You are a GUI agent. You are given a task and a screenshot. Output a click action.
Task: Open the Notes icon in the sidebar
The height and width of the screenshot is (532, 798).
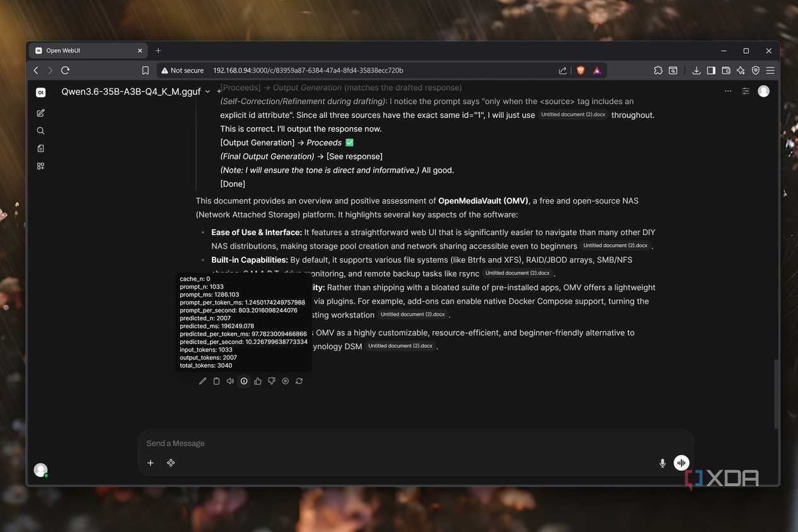[40, 149]
